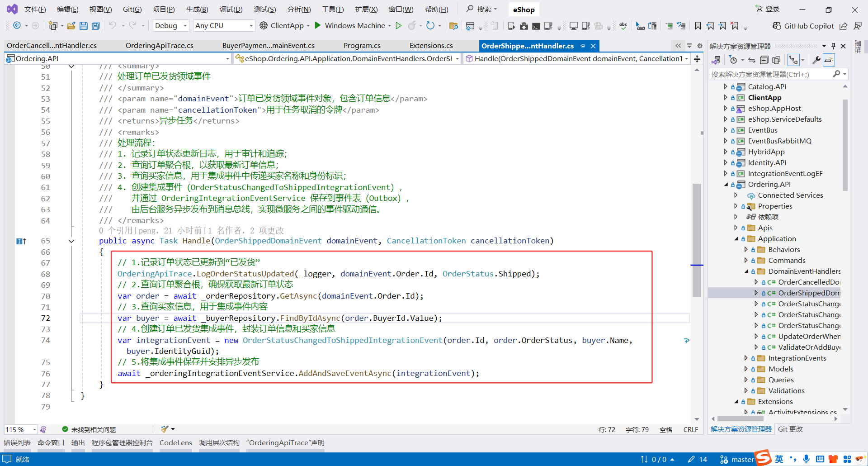Collapse the Handle method at line 65

pos(71,241)
